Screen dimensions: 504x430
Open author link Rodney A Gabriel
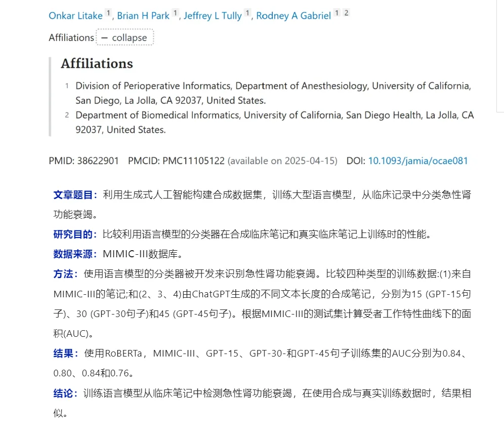pos(293,15)
